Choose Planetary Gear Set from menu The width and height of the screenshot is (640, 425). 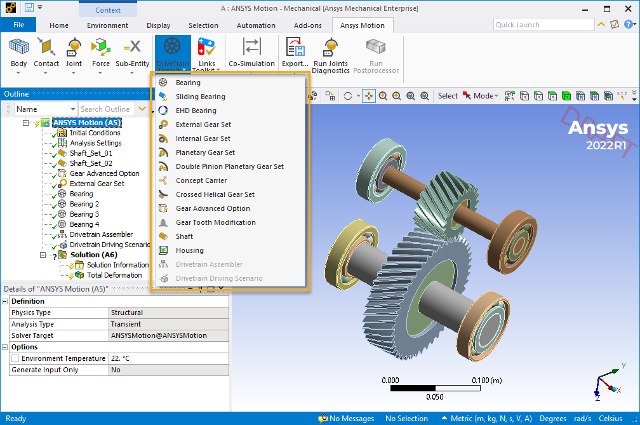204,152
